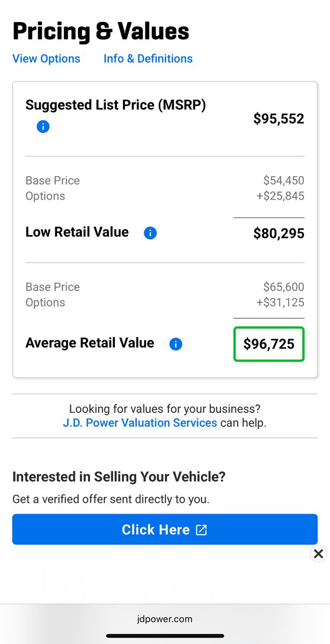330x644 pixels.
Task: Click the Average Retail Value label
Action: click(90, 343)
